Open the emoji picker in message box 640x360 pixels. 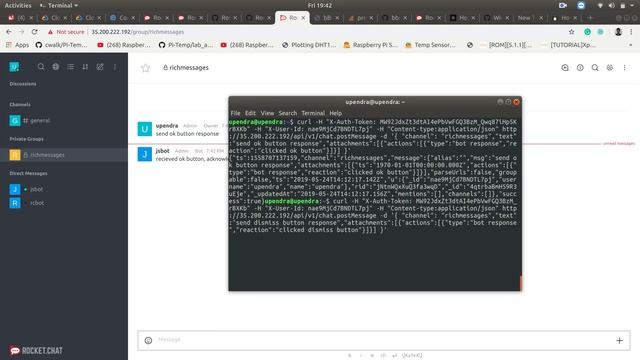(x=148, y=340)
